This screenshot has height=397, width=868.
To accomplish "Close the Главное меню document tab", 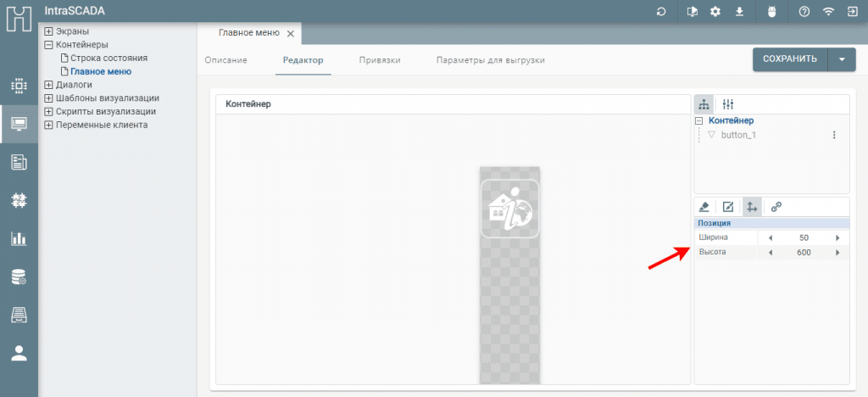I will [x=291, y=33].
